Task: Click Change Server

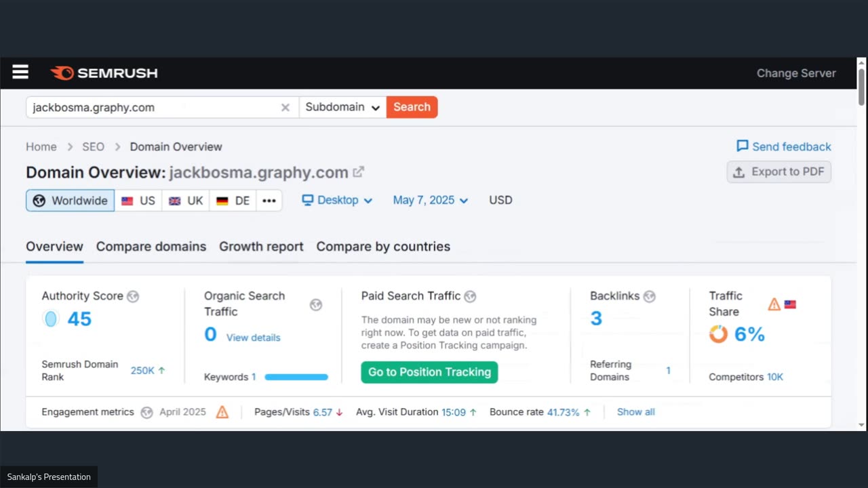Action: tap(796, 73)
